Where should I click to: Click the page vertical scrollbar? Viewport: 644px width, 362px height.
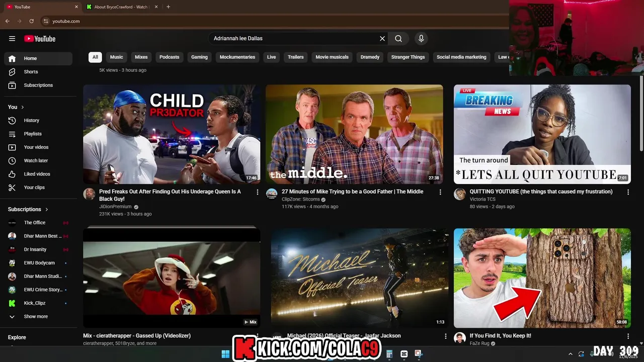click(641, 113)
